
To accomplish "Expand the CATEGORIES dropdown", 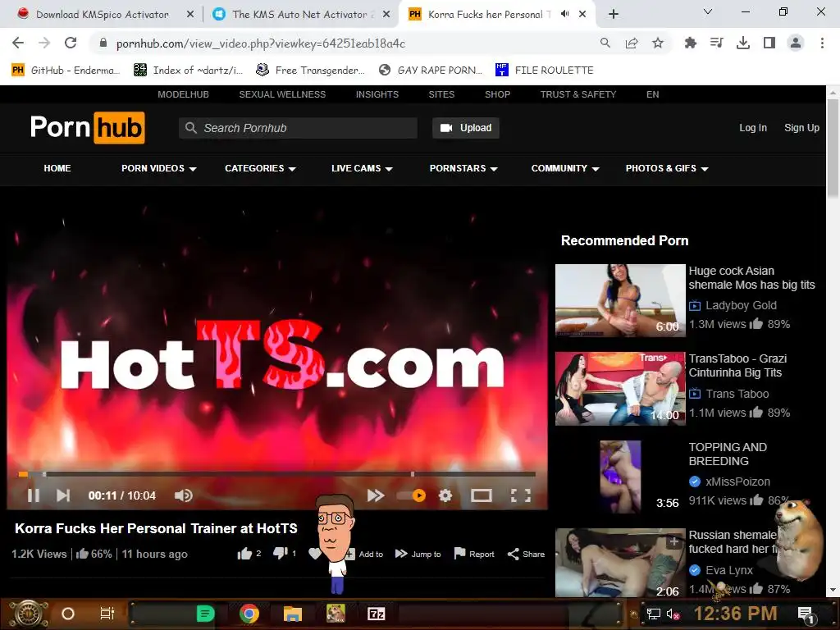I will (x=260, y=168).
